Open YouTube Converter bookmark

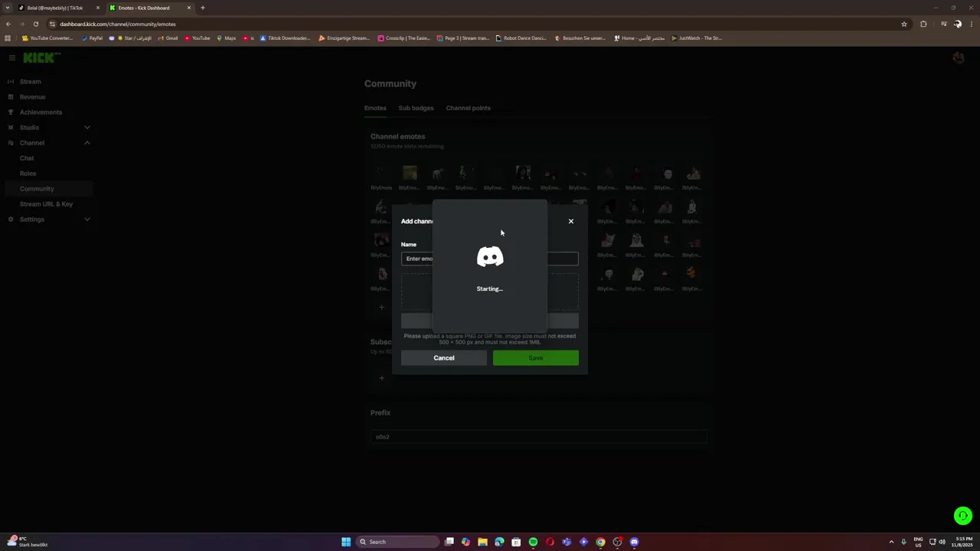click(47, 38)
